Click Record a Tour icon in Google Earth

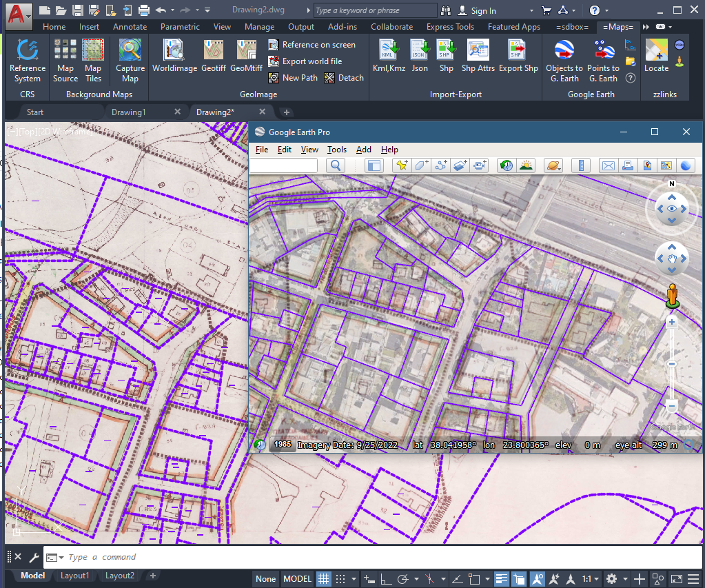[x=480, y=165]
